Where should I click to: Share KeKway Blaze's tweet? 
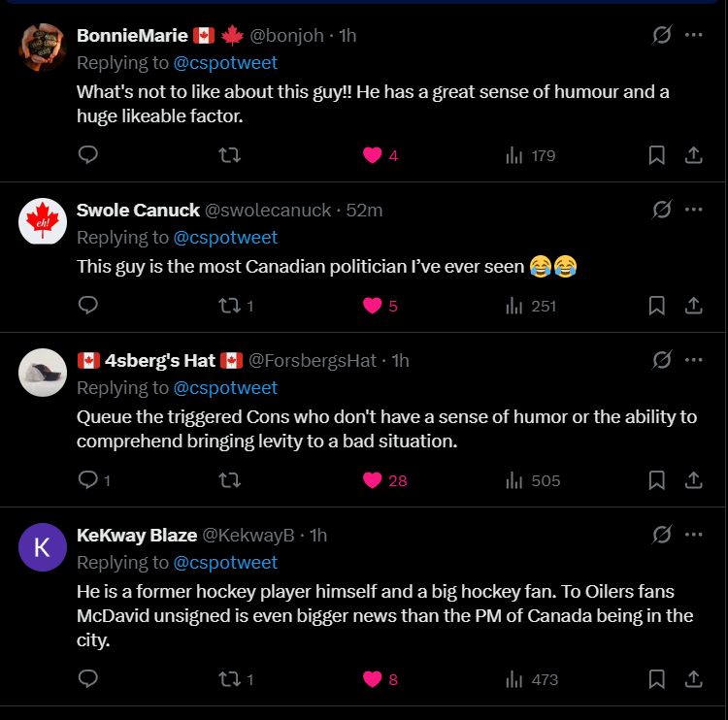694,679
